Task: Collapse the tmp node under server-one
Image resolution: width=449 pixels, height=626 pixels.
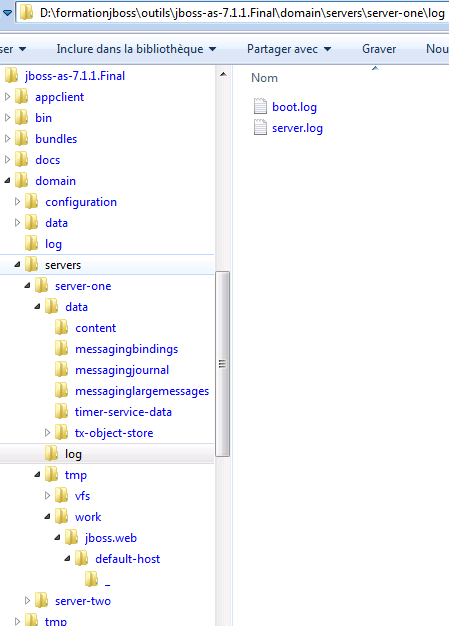Action: pos(37,475)
